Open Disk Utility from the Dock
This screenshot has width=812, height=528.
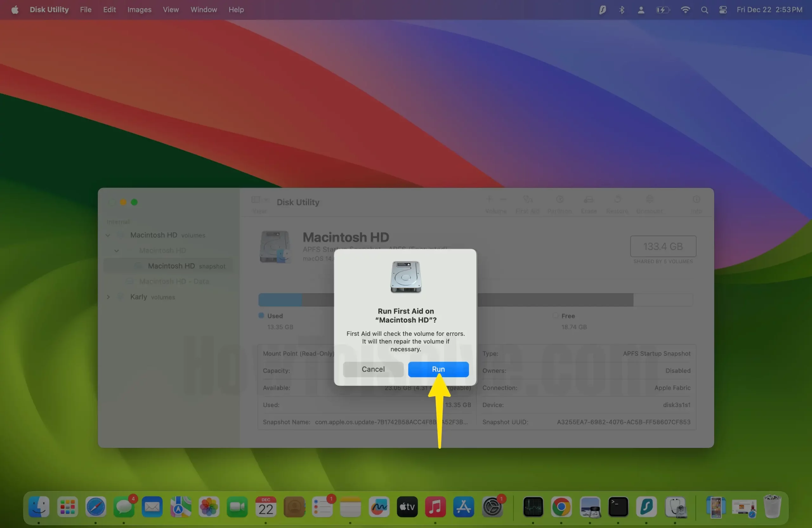[675, 506]
